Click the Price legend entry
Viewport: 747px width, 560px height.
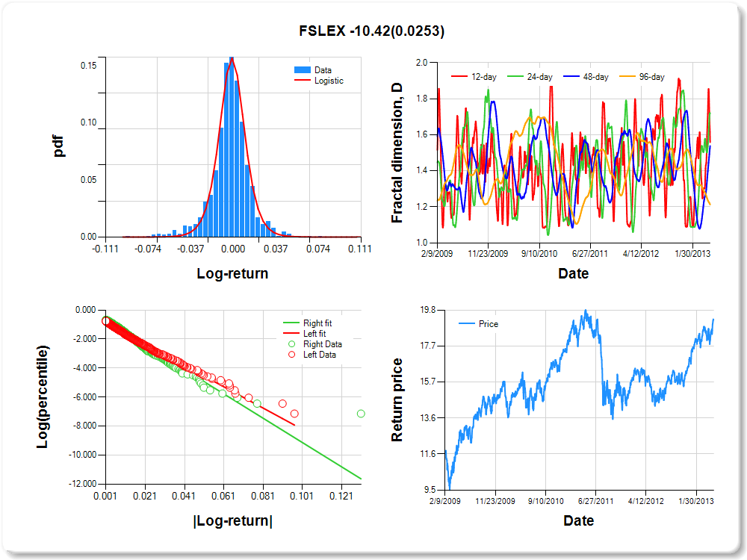[478, 324]
